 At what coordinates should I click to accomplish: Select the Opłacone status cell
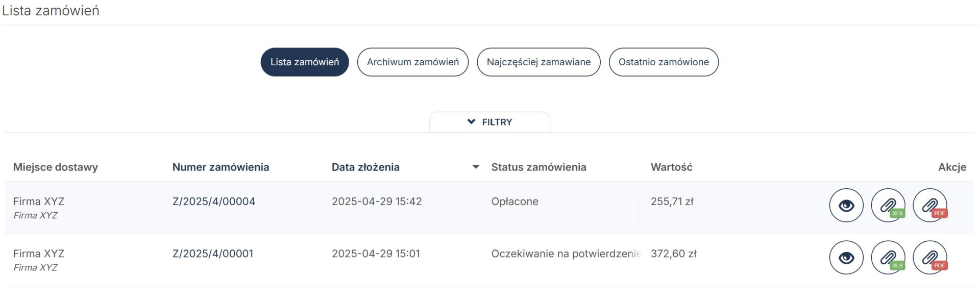tap(515, 202)
